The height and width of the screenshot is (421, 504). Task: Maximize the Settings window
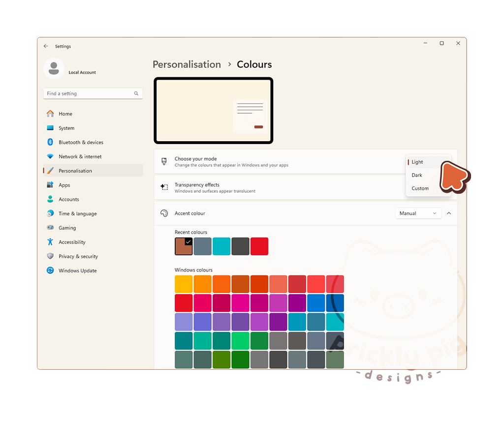[441, 43]
